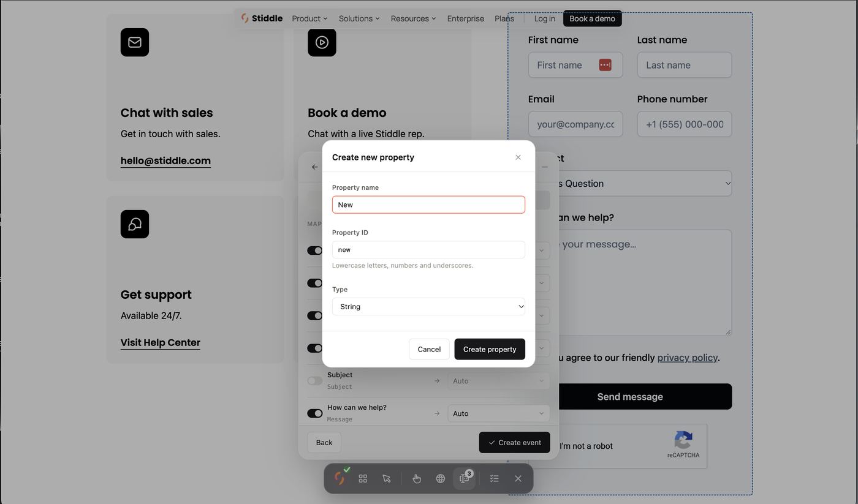Viewport: 858px width, 504px height.
Task: Expand the Solutions menu in the navigation
Action: [x=359, y=18]
